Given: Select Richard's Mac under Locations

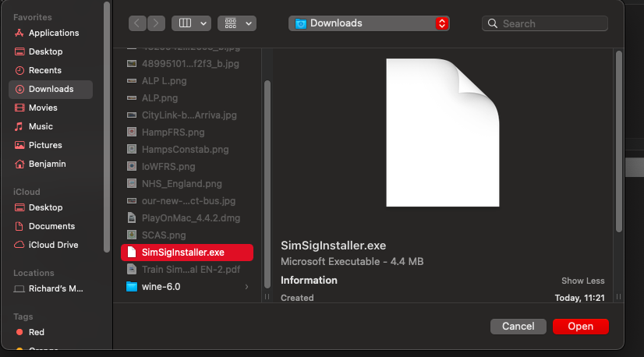Looking at the screenshot, I should point(51,289).
